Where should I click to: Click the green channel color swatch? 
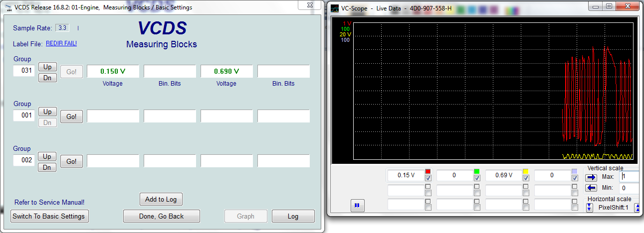476,171
